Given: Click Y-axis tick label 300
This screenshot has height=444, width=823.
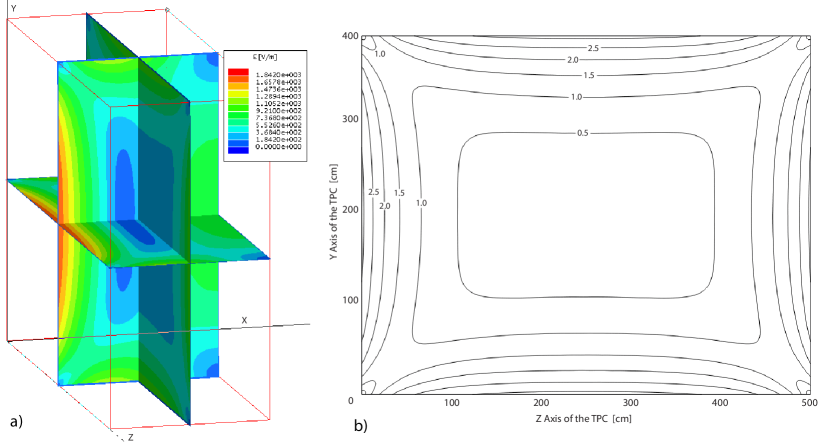Looking at the screenshot, I should click(351, 119).
